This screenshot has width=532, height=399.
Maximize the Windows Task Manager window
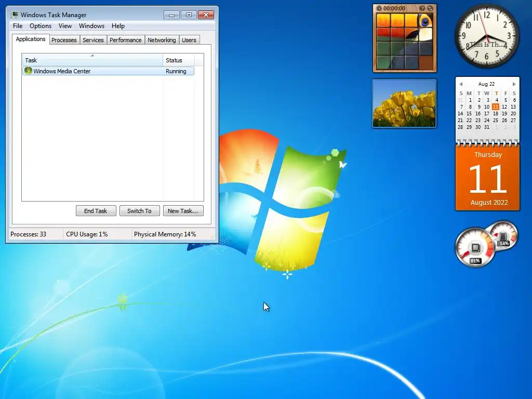tap(189, 15)
